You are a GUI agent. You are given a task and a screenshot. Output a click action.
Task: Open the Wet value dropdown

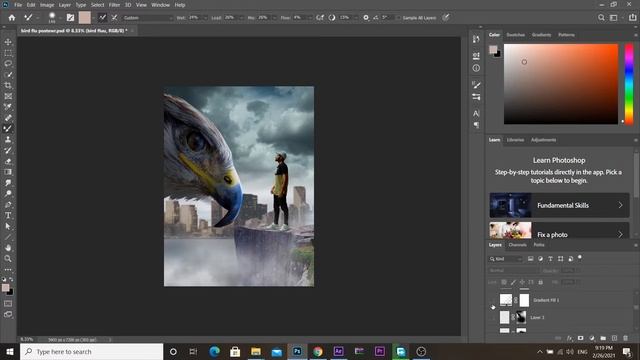(x=205, y=18)
